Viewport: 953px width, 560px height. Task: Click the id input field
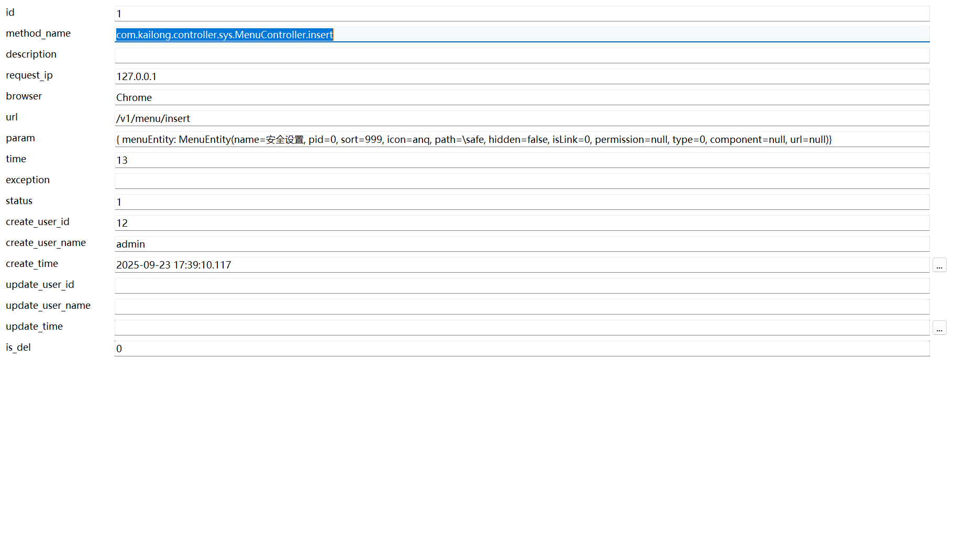pyautogui.click(x=522, y=14)
